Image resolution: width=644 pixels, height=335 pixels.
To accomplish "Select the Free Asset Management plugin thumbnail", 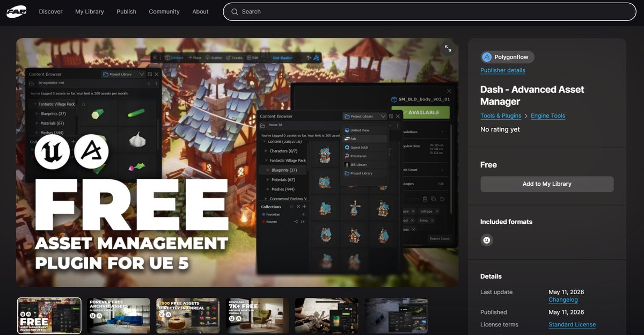I will pyautogui.click(x=49, y=316).
